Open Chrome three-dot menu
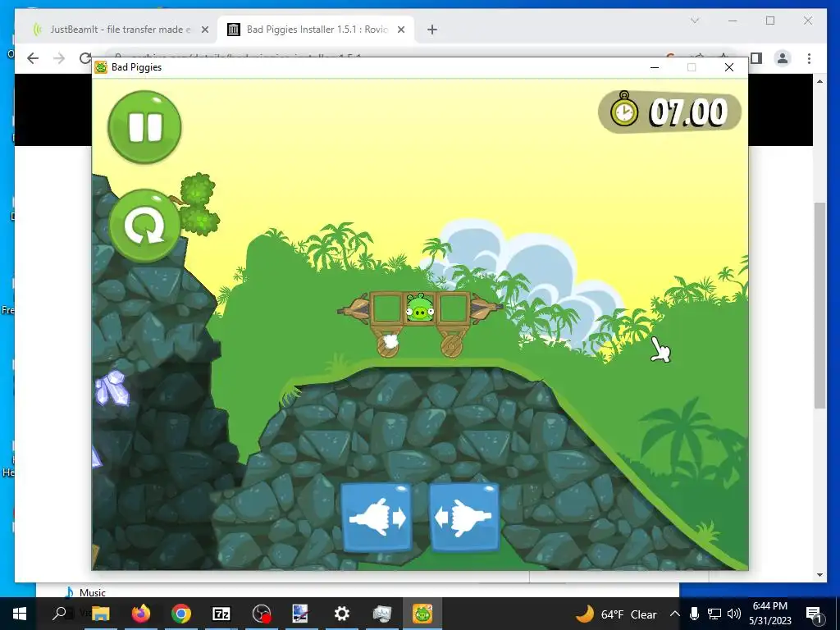The height and width of the screenshot is (630, 840). pos(809,58)
